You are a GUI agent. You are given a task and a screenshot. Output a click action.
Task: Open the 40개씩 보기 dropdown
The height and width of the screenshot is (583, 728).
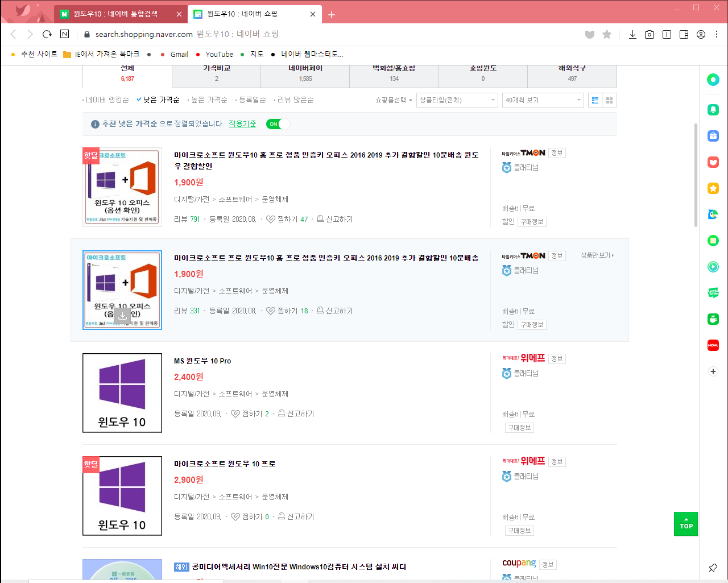(543, 100)
